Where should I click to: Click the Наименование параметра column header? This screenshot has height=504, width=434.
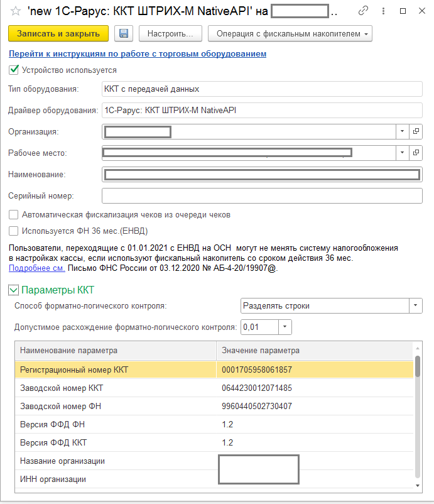click(116, 351)
